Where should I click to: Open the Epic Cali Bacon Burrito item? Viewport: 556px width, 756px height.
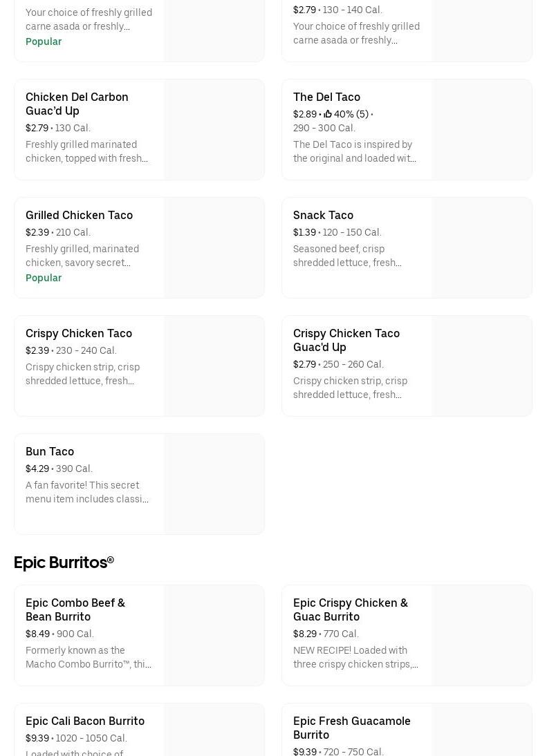pos(85,721)
